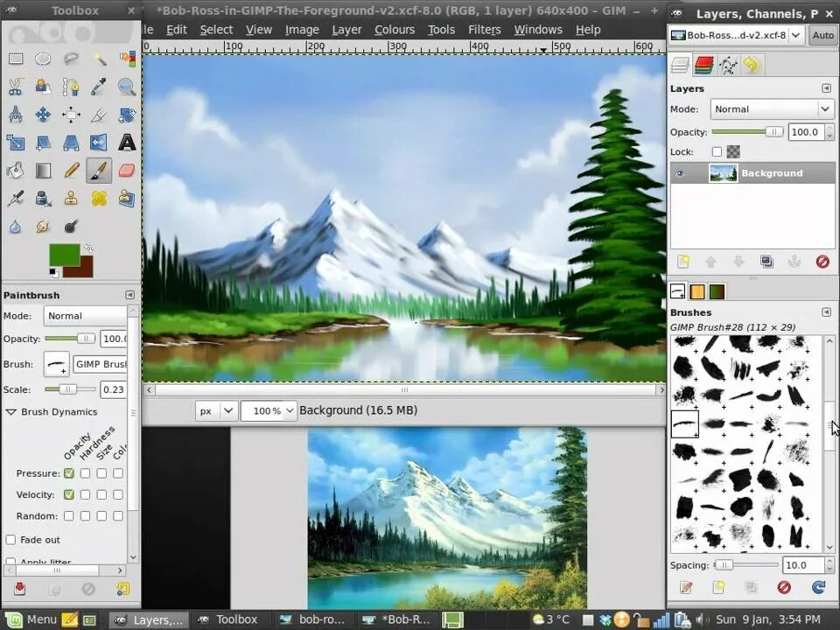This screenshot has height=630, width=840.
Task: Click the background brown colour swatch
Action: click(x=85, y=269)
